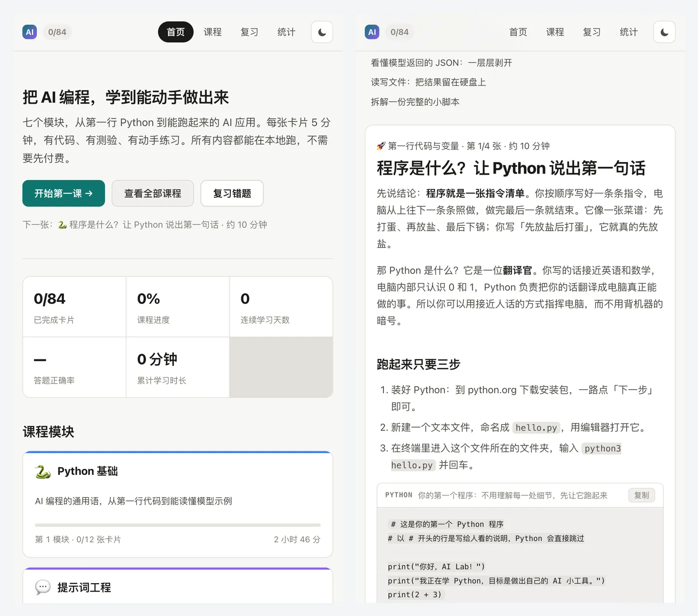Go to 首页 in right panel navigation
The width and height of the screenshot is (698, 616).
pyautogui.click(x=518, y=32)
